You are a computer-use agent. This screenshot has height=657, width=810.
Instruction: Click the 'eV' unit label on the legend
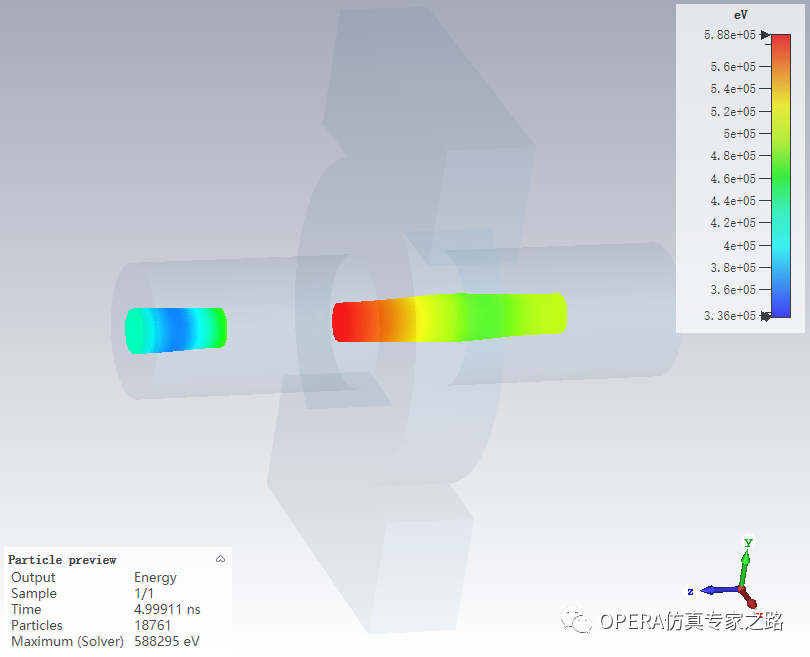coord(740,15)
